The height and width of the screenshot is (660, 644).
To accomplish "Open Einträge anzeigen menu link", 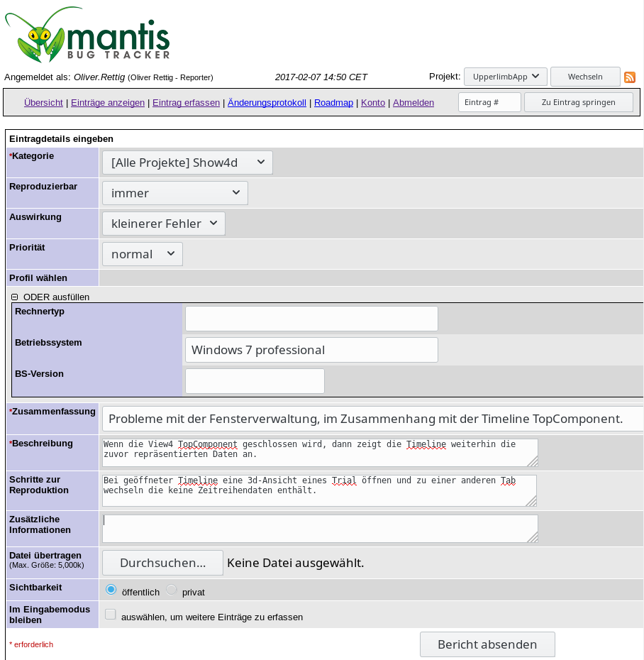I will pyautogui.click(x=108, y=102).
